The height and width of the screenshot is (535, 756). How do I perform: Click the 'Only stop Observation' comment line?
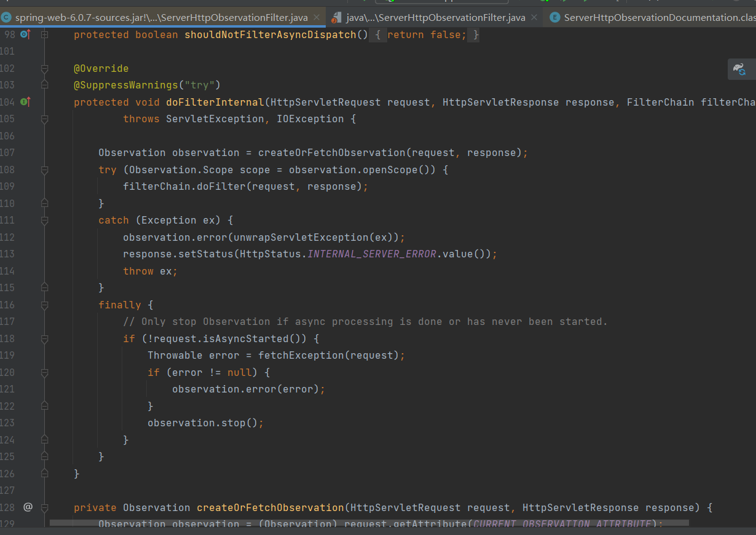pyautogui.click(x=365, y=321)
